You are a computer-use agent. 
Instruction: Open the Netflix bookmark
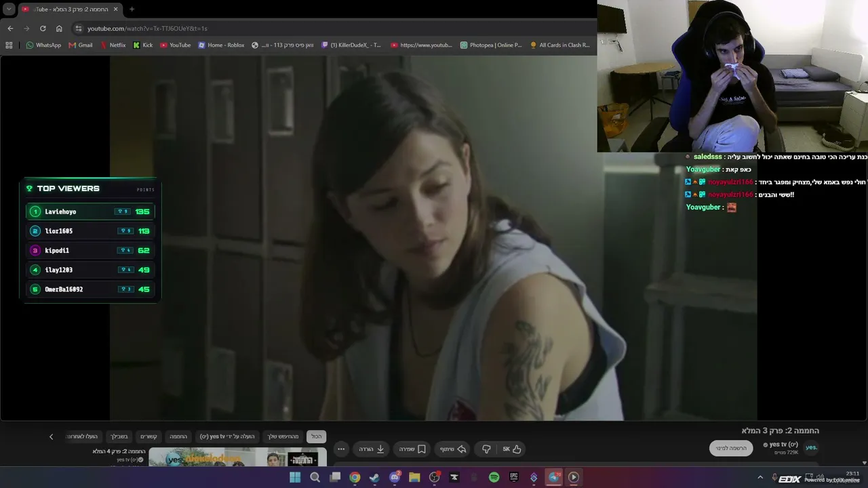click(x=113, y=45)
